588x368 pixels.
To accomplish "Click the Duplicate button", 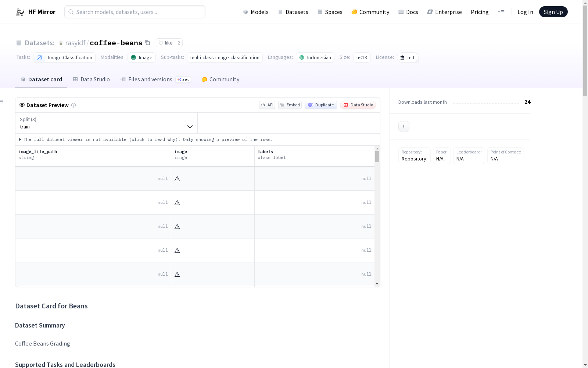I will [x=321, y=105].
